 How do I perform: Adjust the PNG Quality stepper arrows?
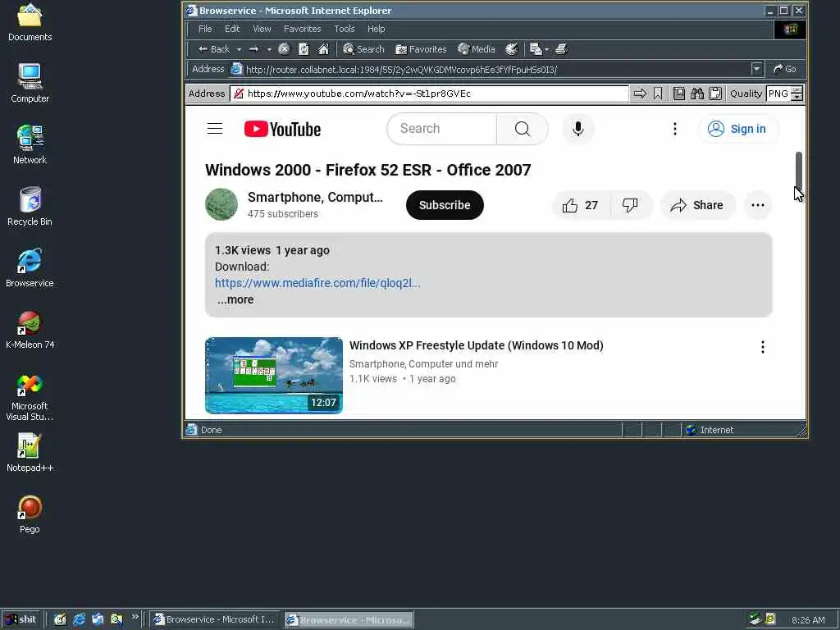coord(797,94)
